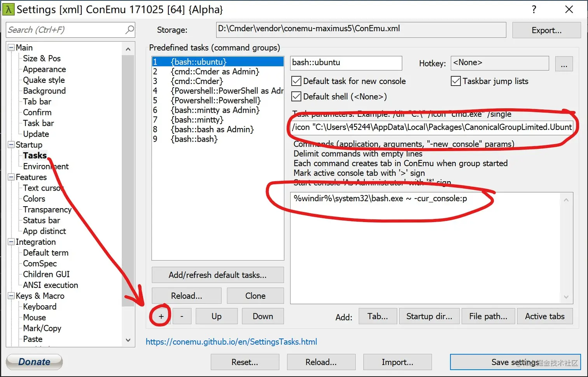Collapse the Keys & Macro node
The width and height of the screenshot is (588, 377).
[x=11, y=296]
